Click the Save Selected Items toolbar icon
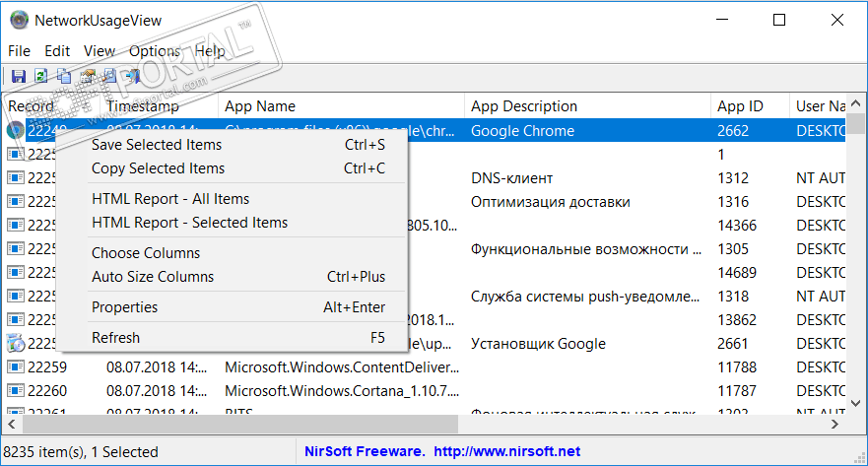Screen dimensions: 868x466 pyautogui.click(x=18, y=76)
